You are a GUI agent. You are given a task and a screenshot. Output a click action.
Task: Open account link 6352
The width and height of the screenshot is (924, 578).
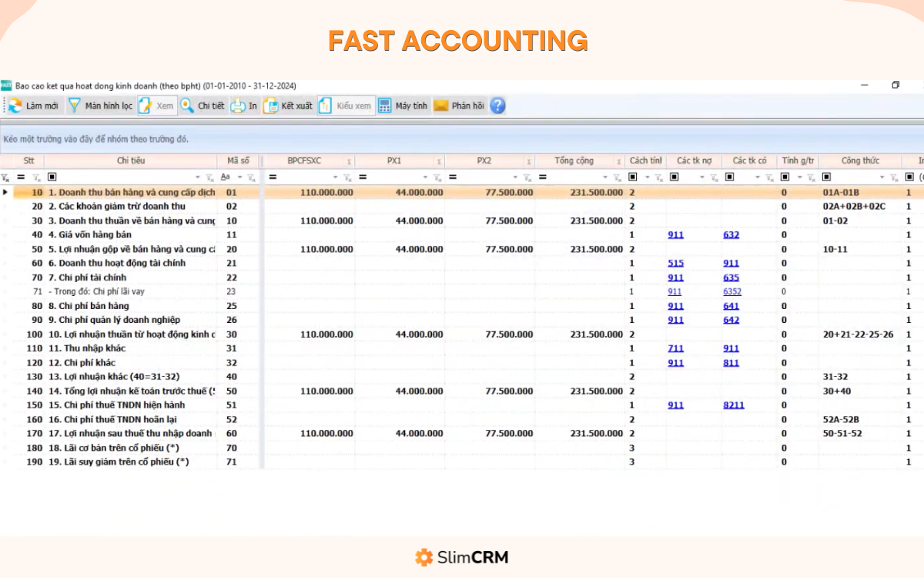click(733, 292)
